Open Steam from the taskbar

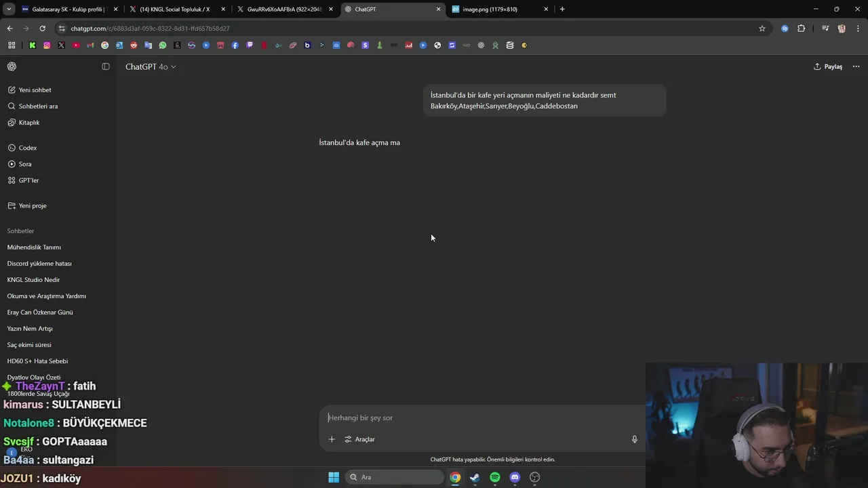(x=475, y=477)
